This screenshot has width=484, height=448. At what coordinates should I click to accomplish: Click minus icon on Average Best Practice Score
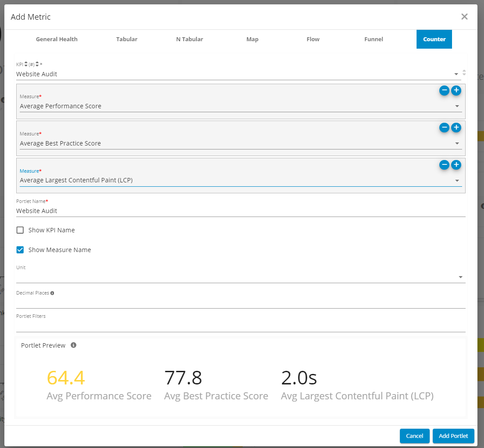[444, 128]
